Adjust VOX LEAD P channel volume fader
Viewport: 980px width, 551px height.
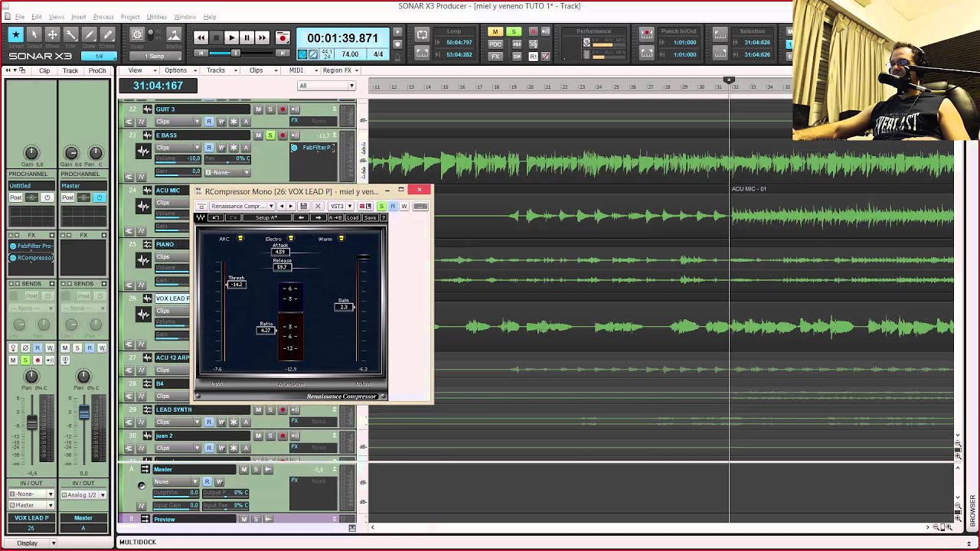32,422
